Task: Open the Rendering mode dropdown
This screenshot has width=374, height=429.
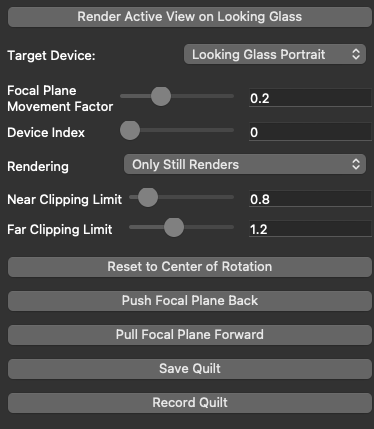Action: coord(245,164)
